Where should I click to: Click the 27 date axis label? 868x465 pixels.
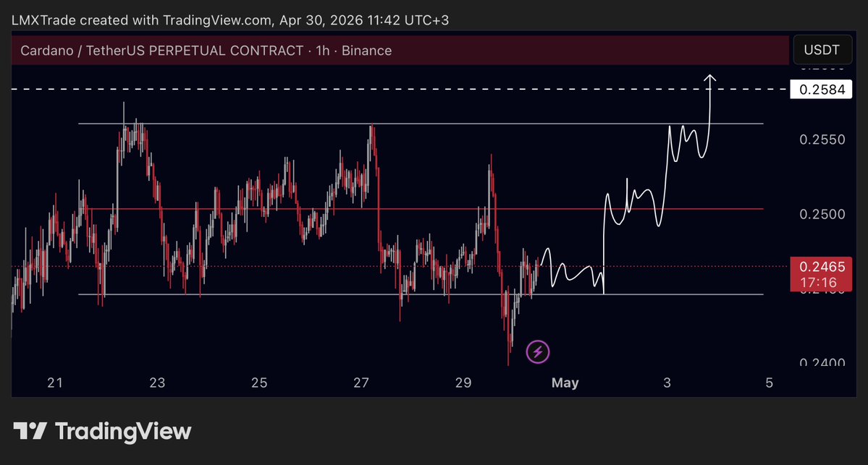pos(361,383)
